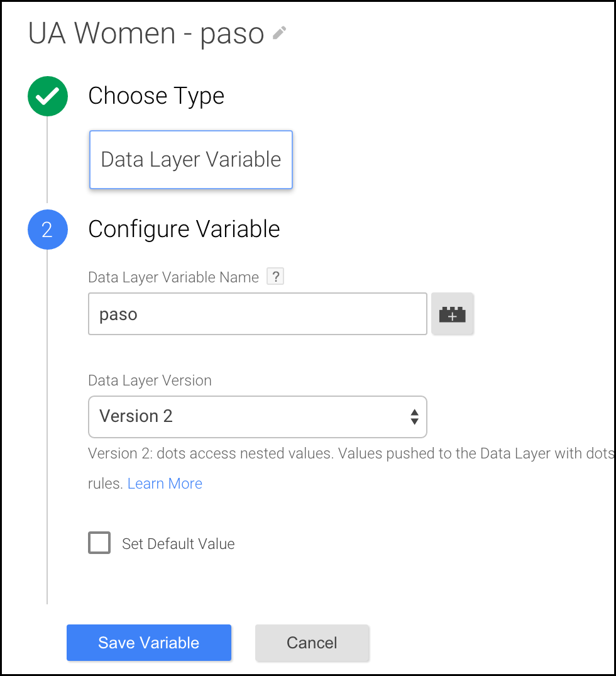
Task: Click the UA Women - paso title
Action: 146,33
